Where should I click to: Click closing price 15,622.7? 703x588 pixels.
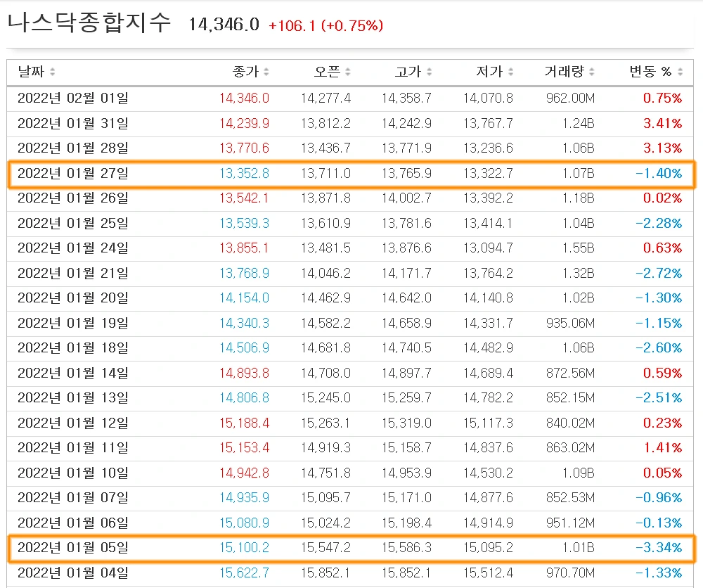coord(245,573)
